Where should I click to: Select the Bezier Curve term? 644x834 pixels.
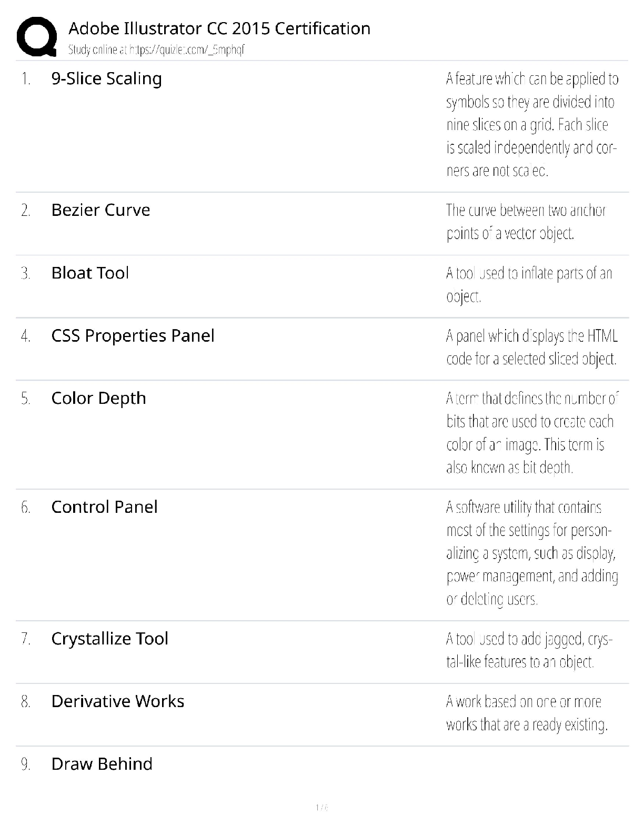click(x=100, y=210)
